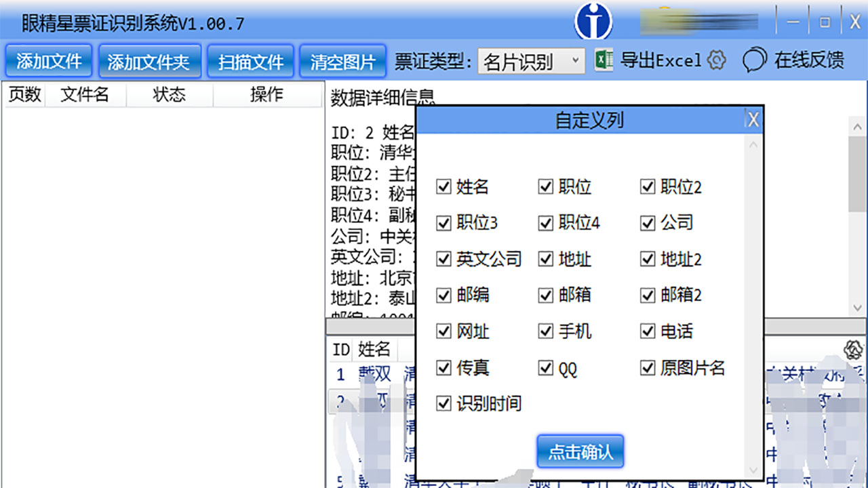
Task: Click the gear icon above the results table
Action: click(x=853, y=350)
